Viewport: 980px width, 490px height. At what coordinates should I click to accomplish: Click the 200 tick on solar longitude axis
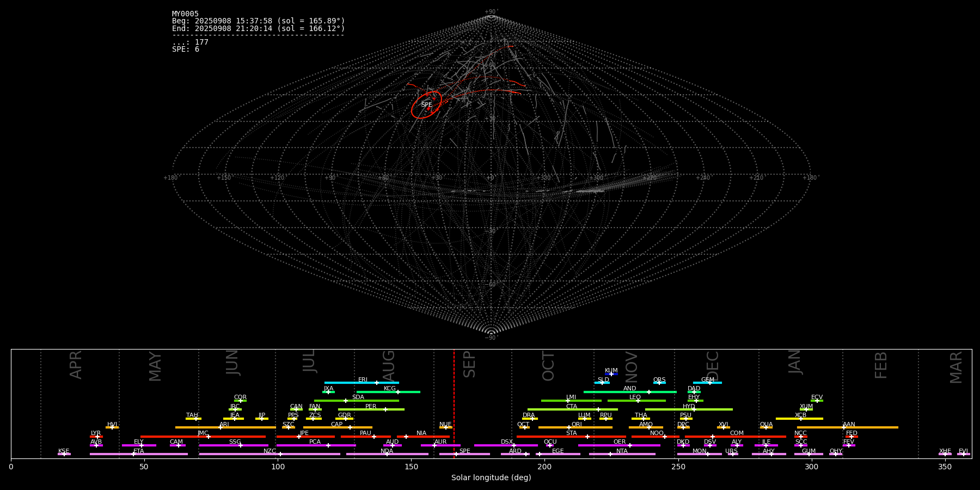pos(544,467)
